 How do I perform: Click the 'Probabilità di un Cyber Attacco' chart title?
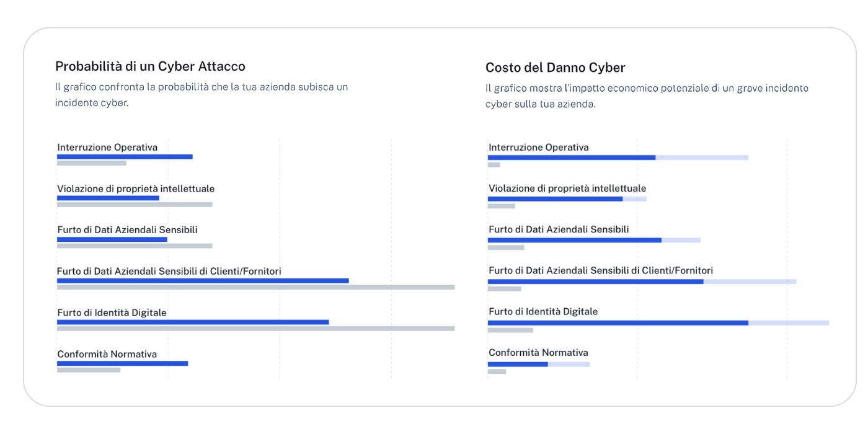coord(150,66)
